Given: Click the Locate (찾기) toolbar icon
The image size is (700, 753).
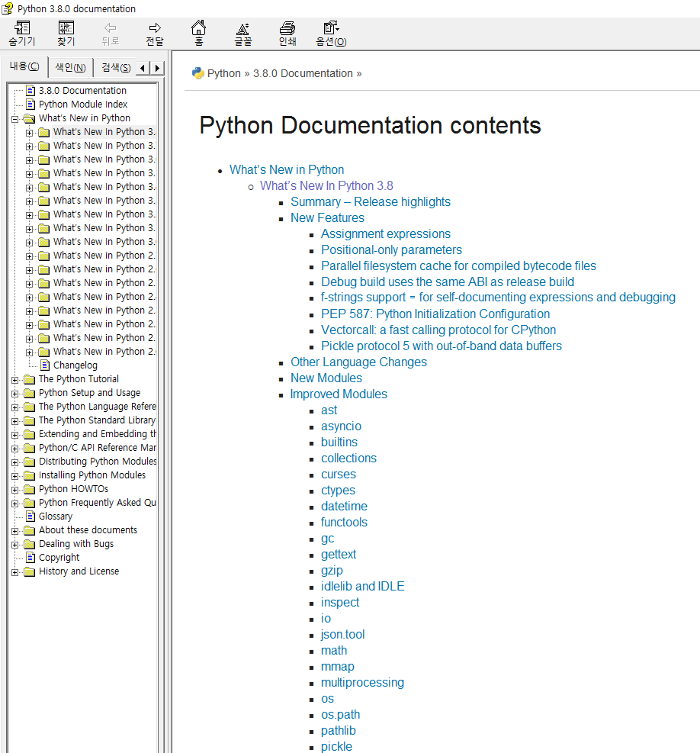Looking at the screenshot, I should click(x=66, y=28).
